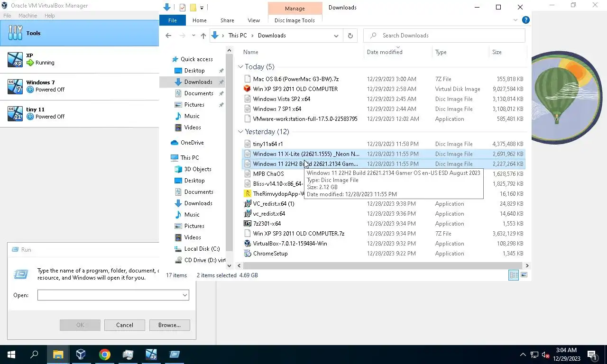Viewport: 607px width, 364px height.
Task: Open the Run taskbar icon
Action: tap(175, 354)
